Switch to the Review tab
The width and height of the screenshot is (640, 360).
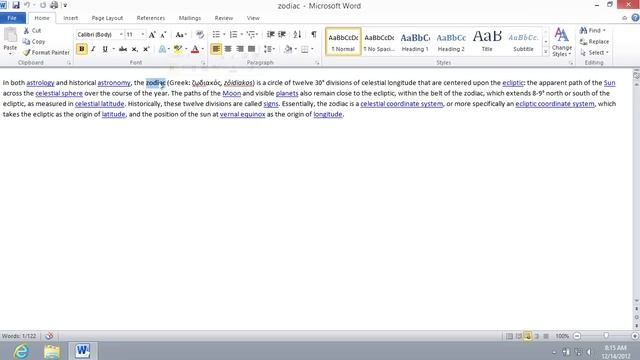[x=224, y=18]
